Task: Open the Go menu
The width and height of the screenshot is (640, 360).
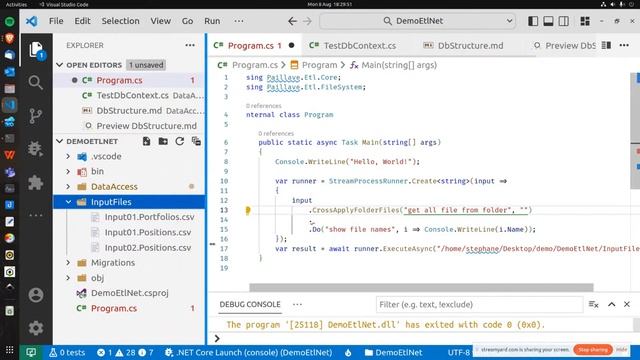Action: coord(187,21)
